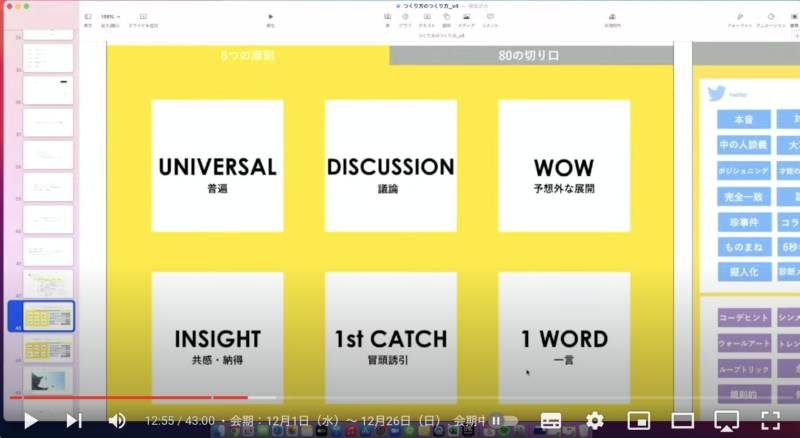
Task: Mute the video volume
Action: click(x=117, y=420)
